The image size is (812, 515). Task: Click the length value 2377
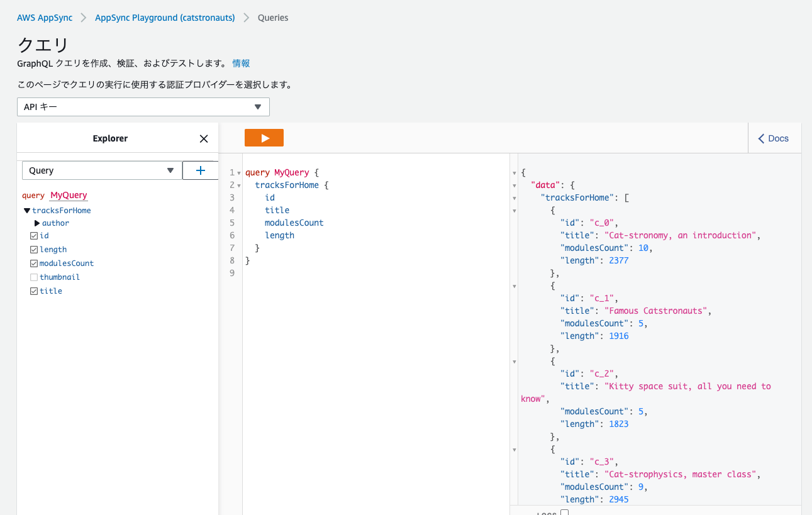pos(618,260)
